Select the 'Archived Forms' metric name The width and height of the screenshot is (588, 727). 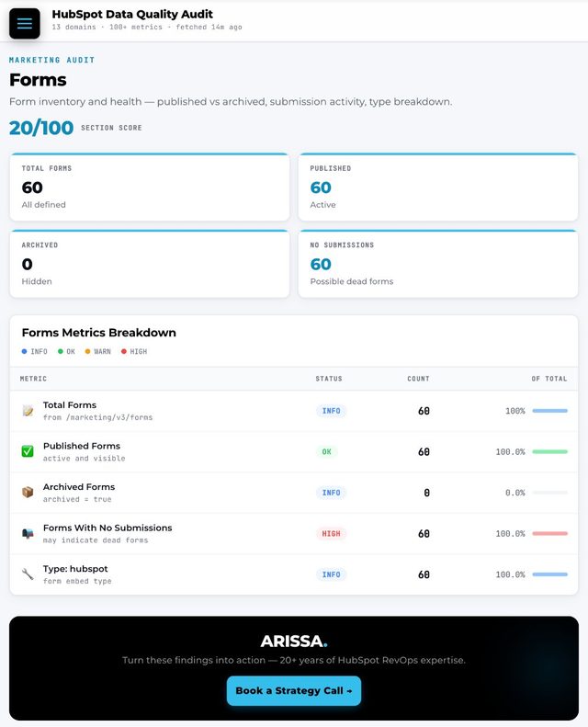pyautogui.click(x=79, y=487)
